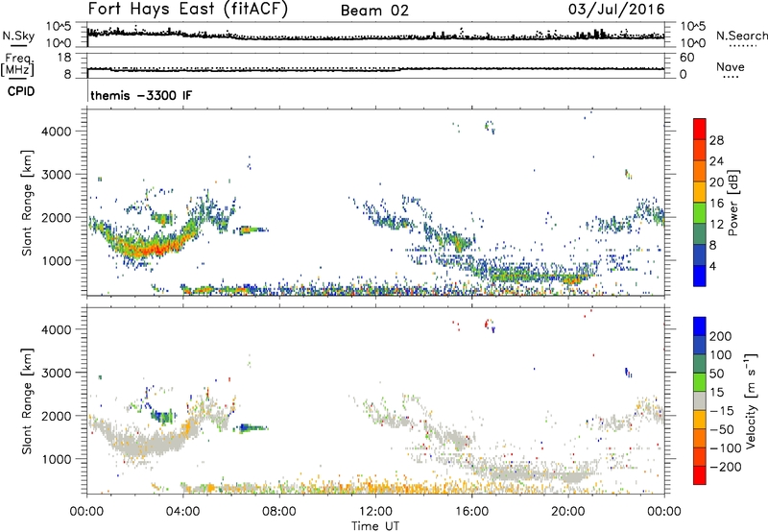Click the '08:00' time tick label
The height and width of the screenshot is (532, 768).
click(x=278, y=512)
